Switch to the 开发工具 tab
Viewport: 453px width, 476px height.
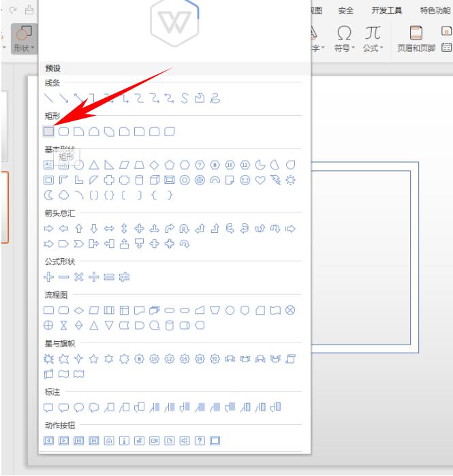(386, 10)
